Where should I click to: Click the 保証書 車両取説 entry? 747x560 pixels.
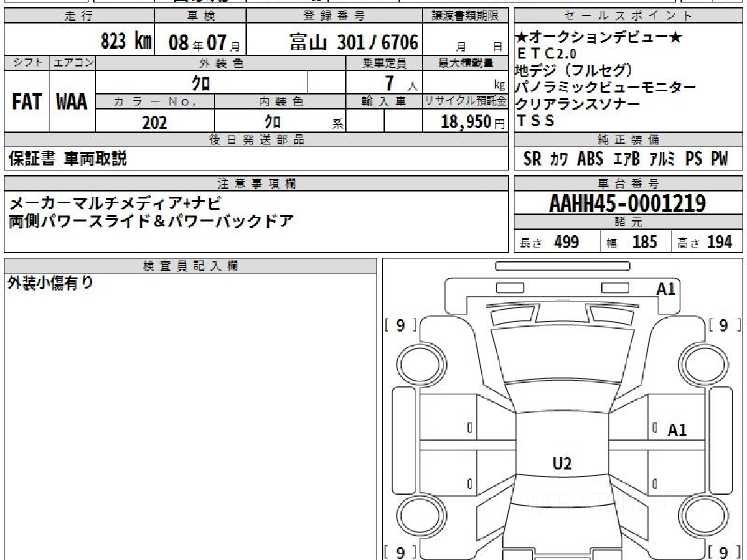click(x=67, y=159)
